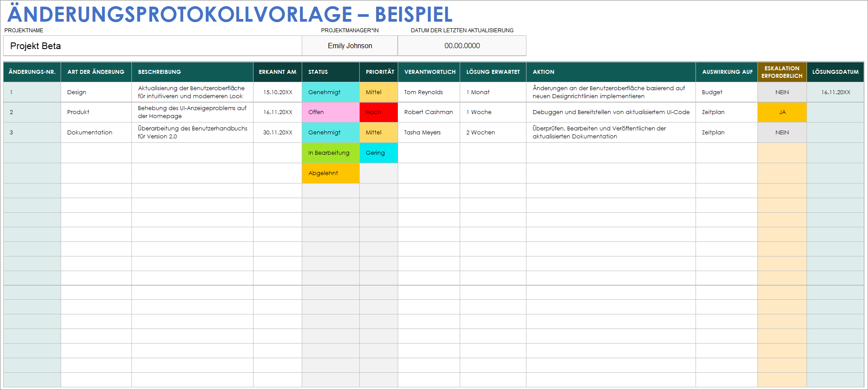This screenshot has height=390, width=868.
Task: Click the ÄNDERUNGS-NR. column header
Action: point(32,72)
